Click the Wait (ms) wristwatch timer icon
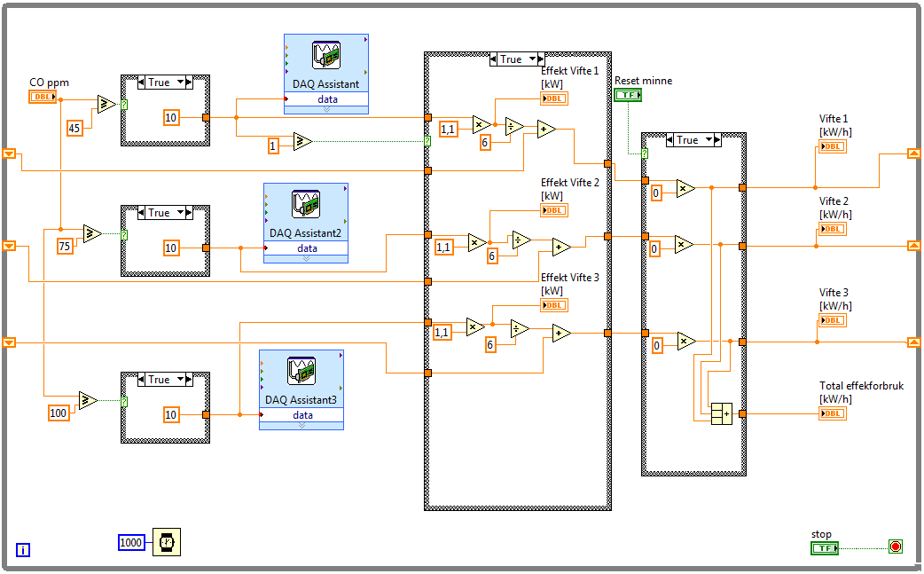The width and height of the screenshot is (924, 574). (x=167, y=542)
